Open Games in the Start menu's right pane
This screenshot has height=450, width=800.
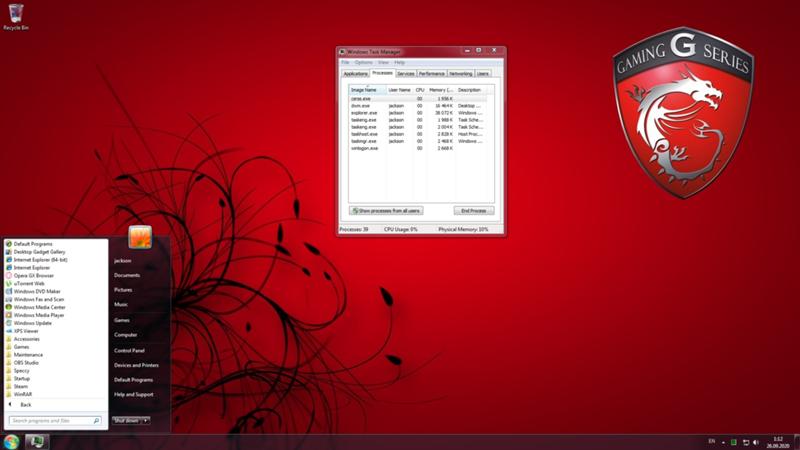(x=121, y=320)
